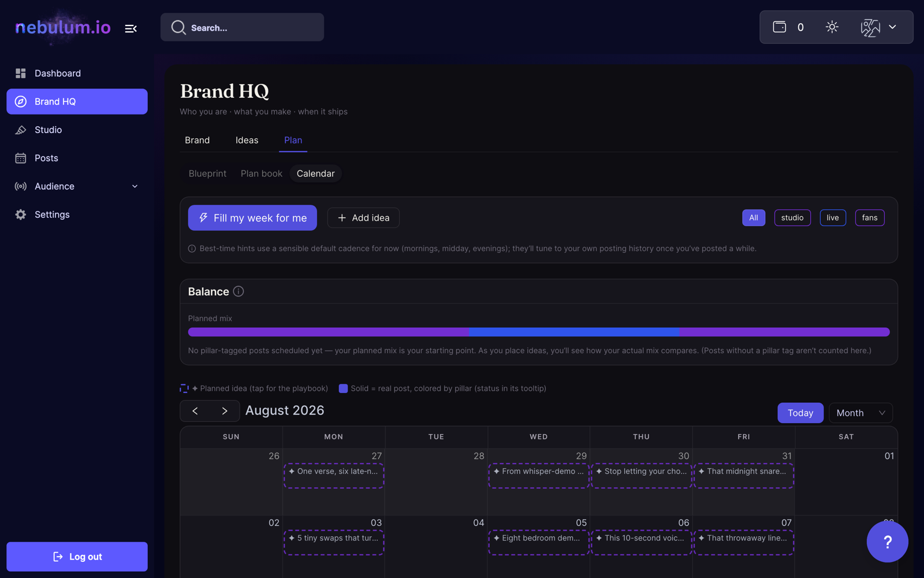Viewport: 924px width, 578px height.
Task: Log out of the account
Action: click(x=77, y=557)
